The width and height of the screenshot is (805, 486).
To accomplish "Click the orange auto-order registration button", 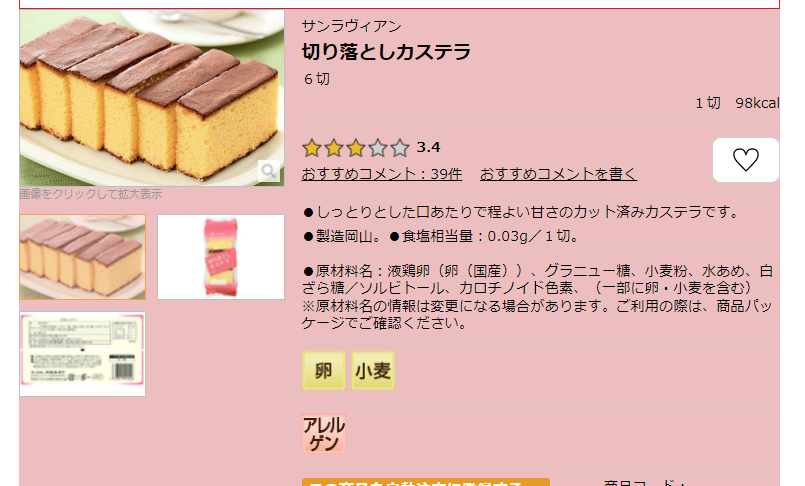I will [x=426, y=482].
